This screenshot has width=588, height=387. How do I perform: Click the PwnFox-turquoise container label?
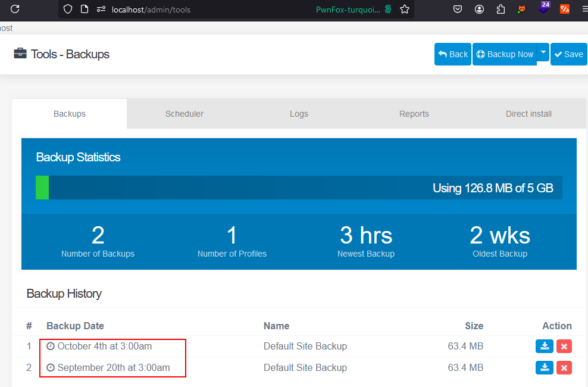(x=348, y=10)
